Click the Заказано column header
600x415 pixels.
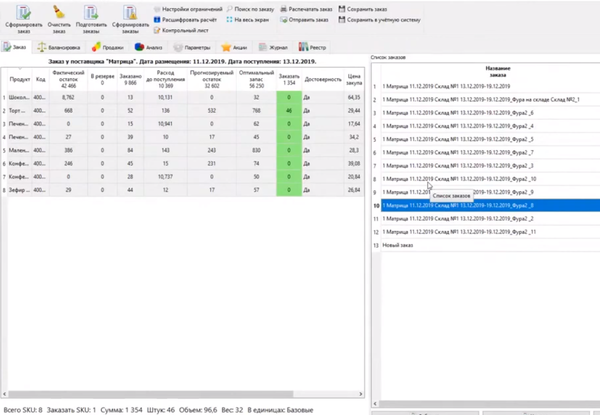(130, 79)
